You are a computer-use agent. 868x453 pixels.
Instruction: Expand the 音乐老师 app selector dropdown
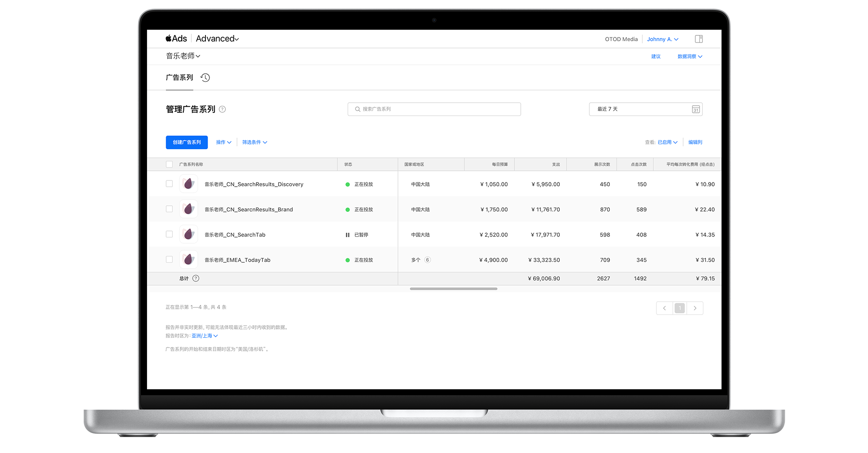point(183,56)
